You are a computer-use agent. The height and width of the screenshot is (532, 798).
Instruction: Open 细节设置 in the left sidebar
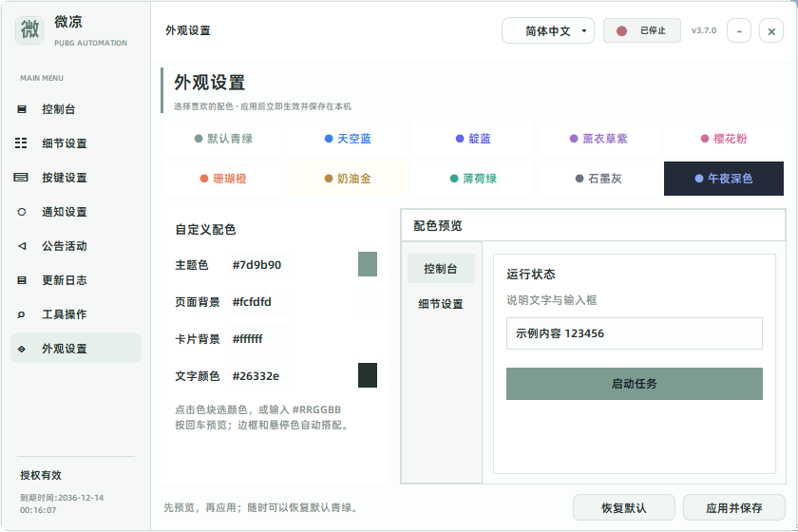pyautogui.click(x=76, y=143)
